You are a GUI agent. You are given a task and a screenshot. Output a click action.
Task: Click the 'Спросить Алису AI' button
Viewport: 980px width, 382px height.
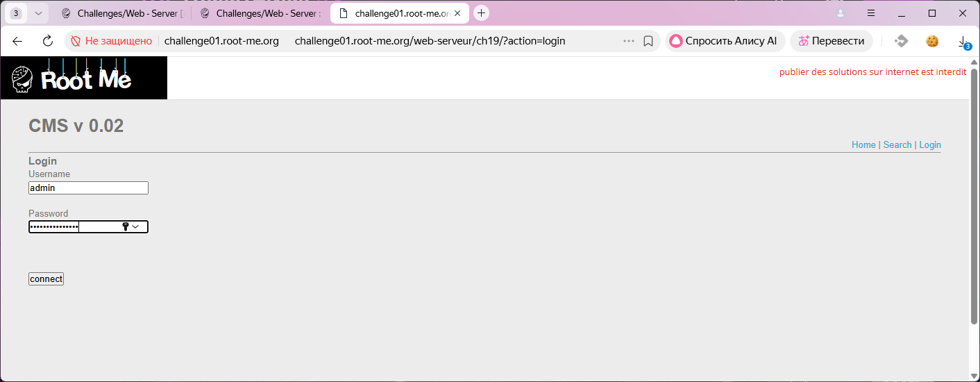click(x=725, y=41)
